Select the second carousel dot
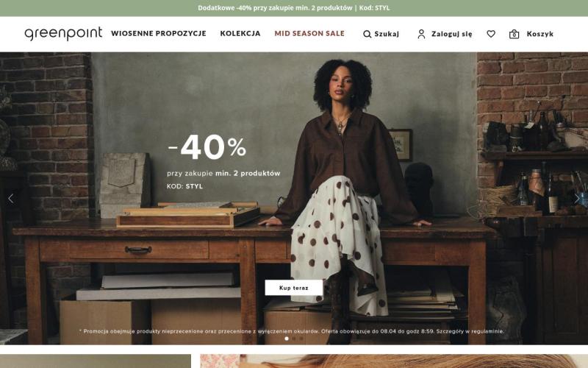Image resolution: width=588 pixels, height=368 pixels. (293, 339)
